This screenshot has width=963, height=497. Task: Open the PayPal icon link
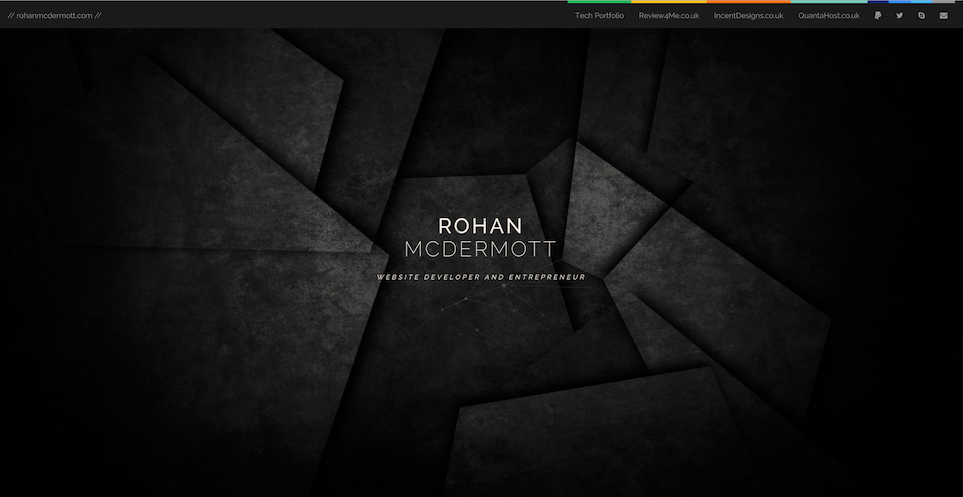tap(878, 16)
